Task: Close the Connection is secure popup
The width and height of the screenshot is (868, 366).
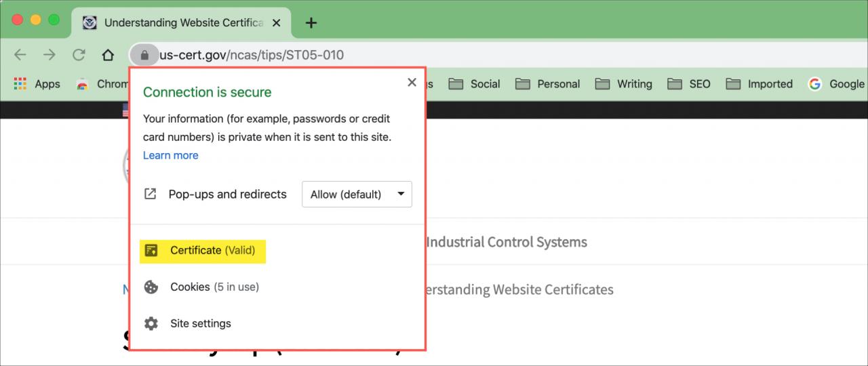Action: click(x=412, y=82)
